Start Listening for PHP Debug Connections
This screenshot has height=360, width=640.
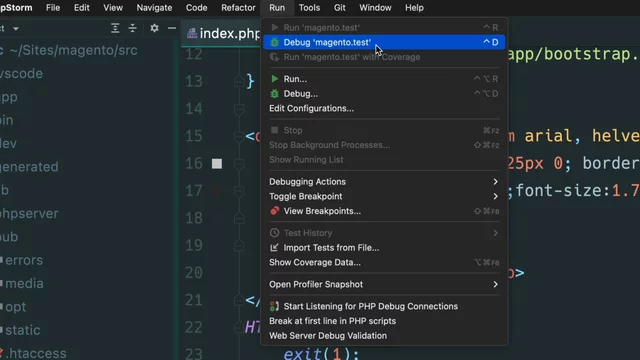point(384,307)
